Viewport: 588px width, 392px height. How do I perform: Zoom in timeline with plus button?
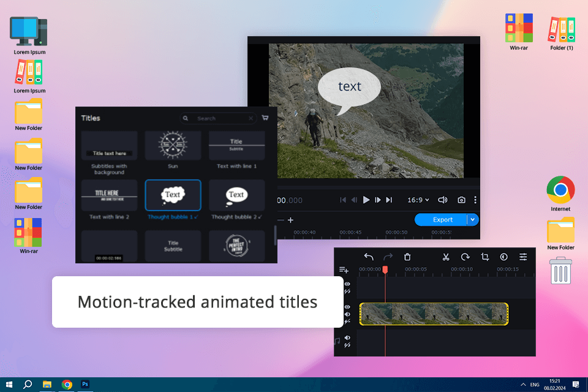290,221
